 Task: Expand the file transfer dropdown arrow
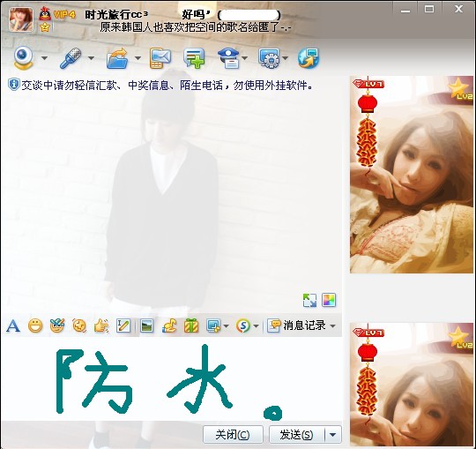coord(138,57)
